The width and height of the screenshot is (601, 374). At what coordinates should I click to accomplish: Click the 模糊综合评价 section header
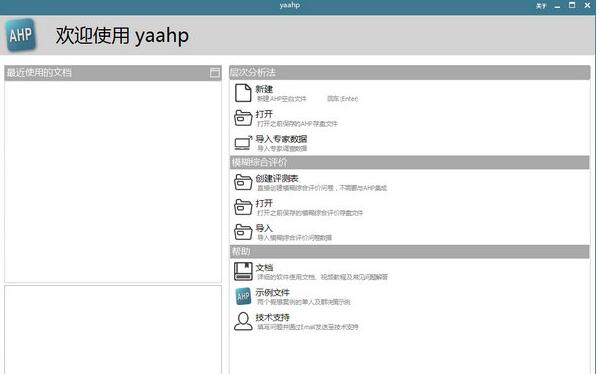click(409, 162)
